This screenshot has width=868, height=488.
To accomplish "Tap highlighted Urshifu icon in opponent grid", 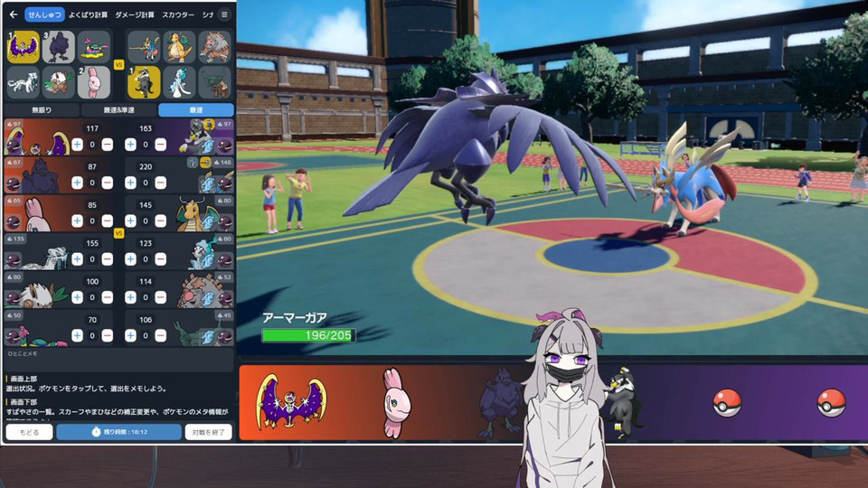I will tap(144, 82).
